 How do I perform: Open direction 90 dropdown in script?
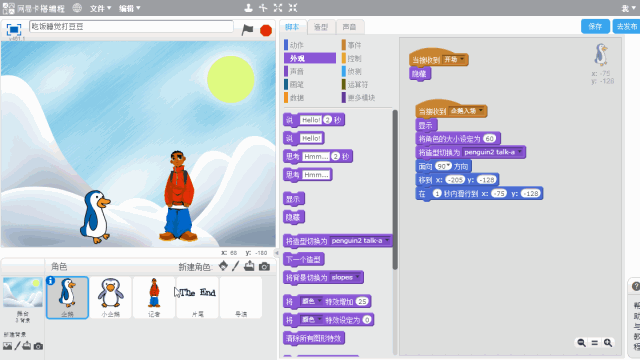tap(449, 166)
